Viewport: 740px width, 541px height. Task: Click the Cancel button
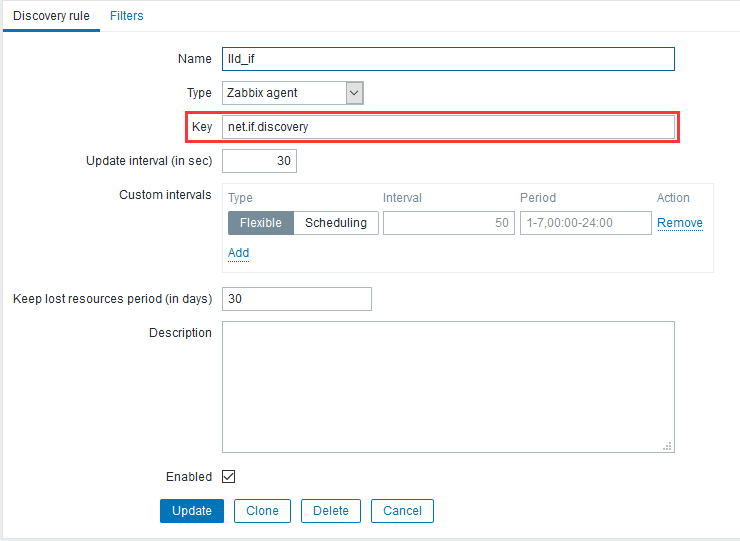[x=402, y=511]
